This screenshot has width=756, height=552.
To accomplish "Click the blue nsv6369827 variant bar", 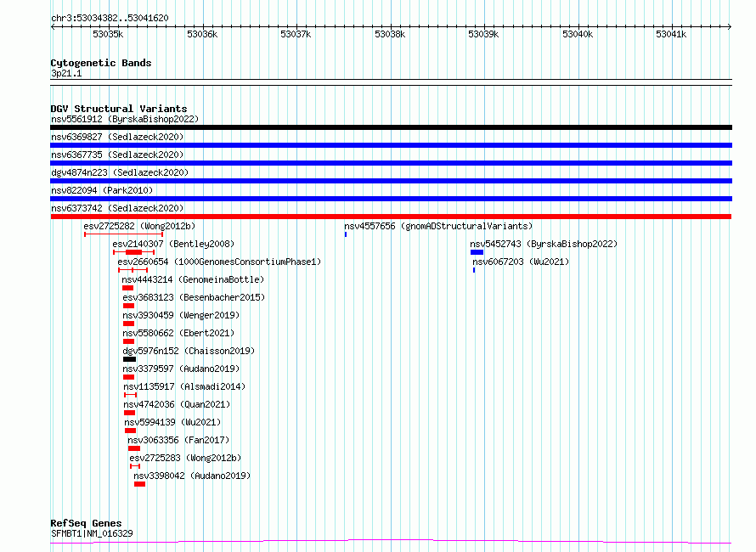I will [391, 145].
